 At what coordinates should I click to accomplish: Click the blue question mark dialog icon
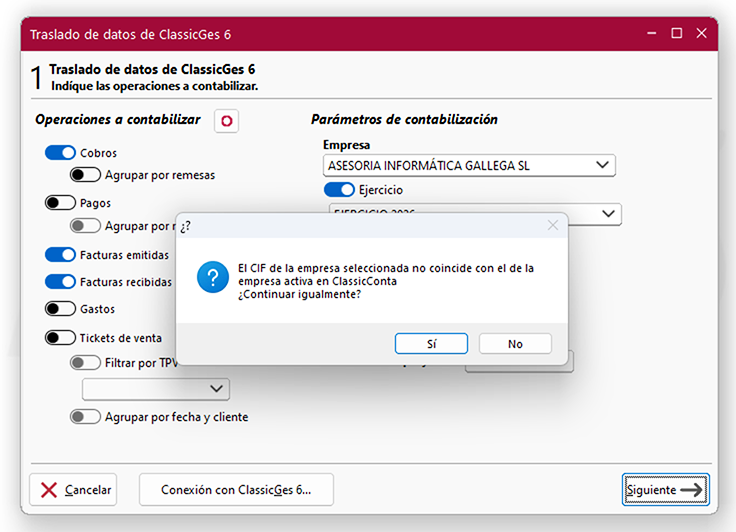coord(213,277)
